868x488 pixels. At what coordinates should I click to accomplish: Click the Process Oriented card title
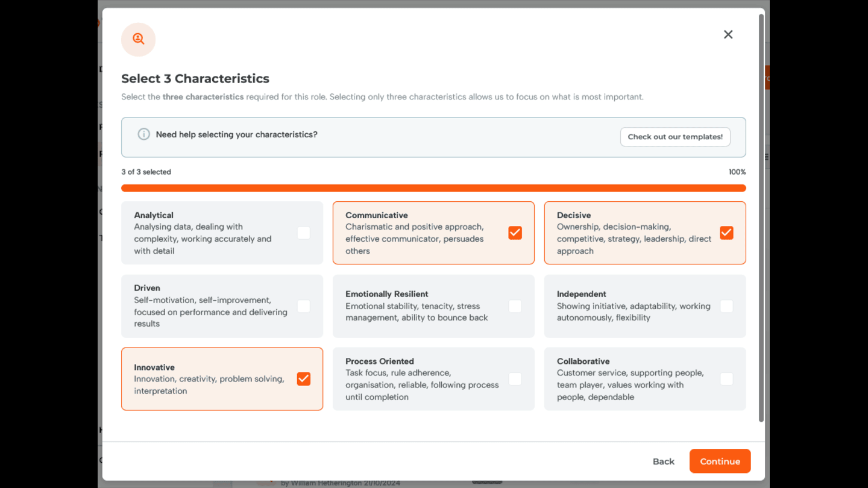click(380, 361)
